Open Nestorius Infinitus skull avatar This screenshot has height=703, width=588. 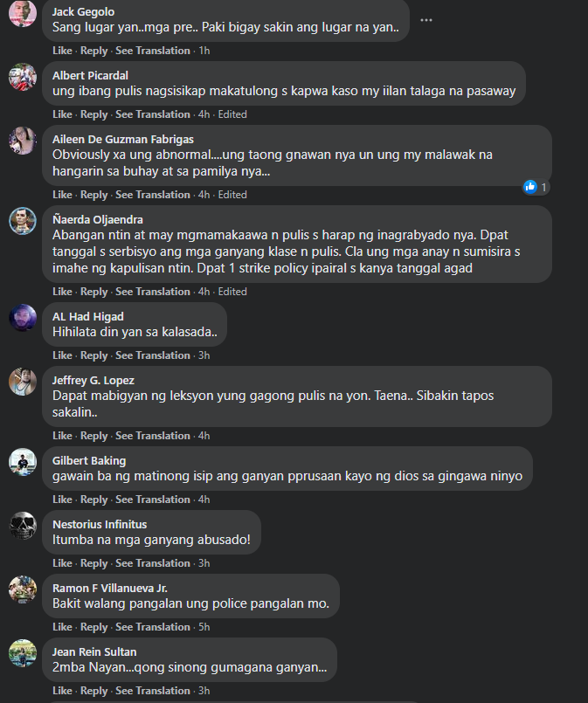pos(23,526)
